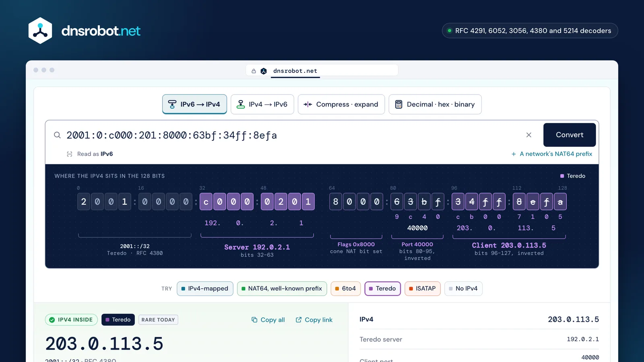Screen dimensions: 644x362
Task: Click Copy all
Action: point(268,320)
